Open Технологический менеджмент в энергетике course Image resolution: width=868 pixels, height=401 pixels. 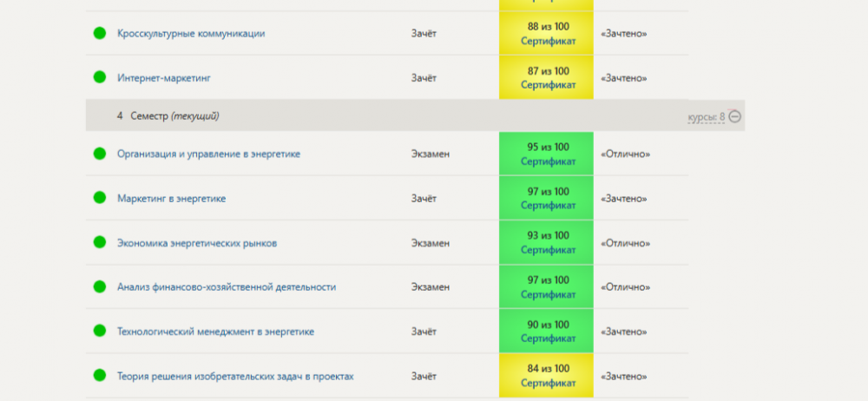(x=216, y=332)
